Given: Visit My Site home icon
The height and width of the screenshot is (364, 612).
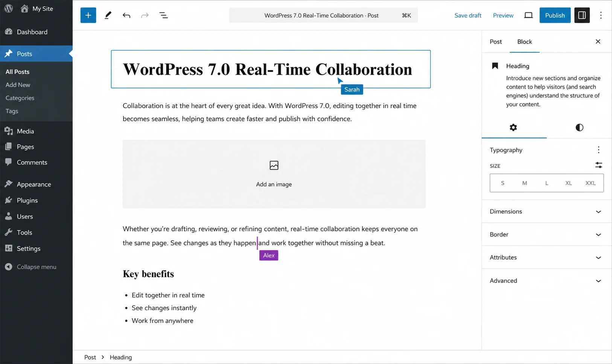Looking at the screenshot, I should tap(24, 8).
